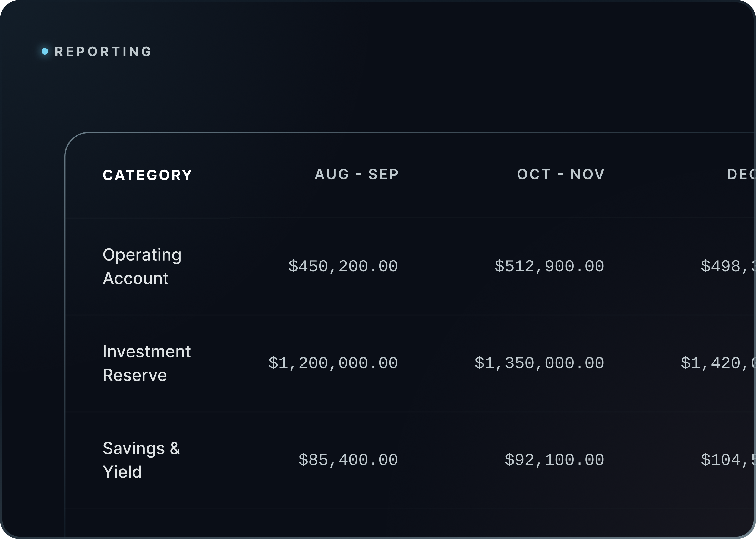Select Investment Reserve's cut-off $1,420 December value
Viewport: 756px width, 539px height.
pos(718,363)
